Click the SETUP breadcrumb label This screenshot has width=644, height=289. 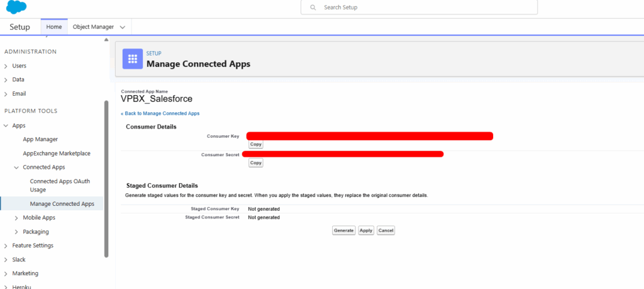153,54
